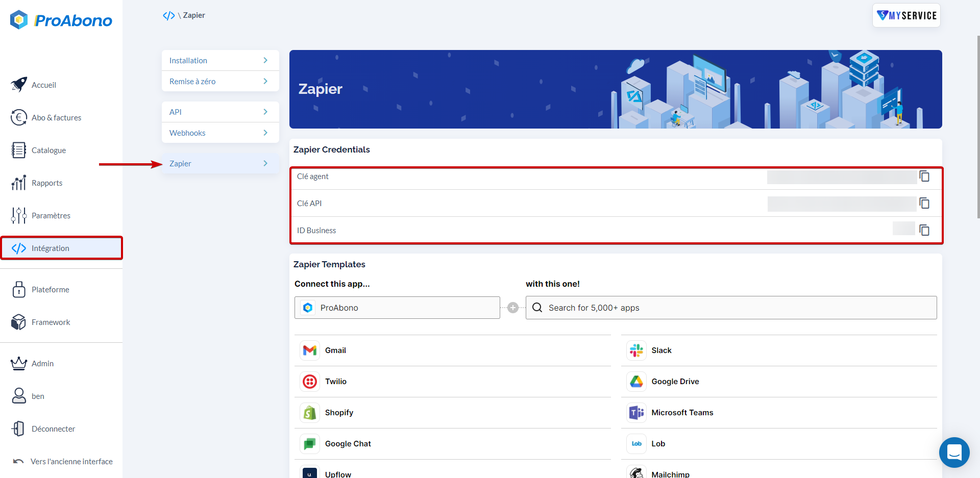The image size is (980, 478).
Task: Click the Rapports chart icon
Action: 19,183
